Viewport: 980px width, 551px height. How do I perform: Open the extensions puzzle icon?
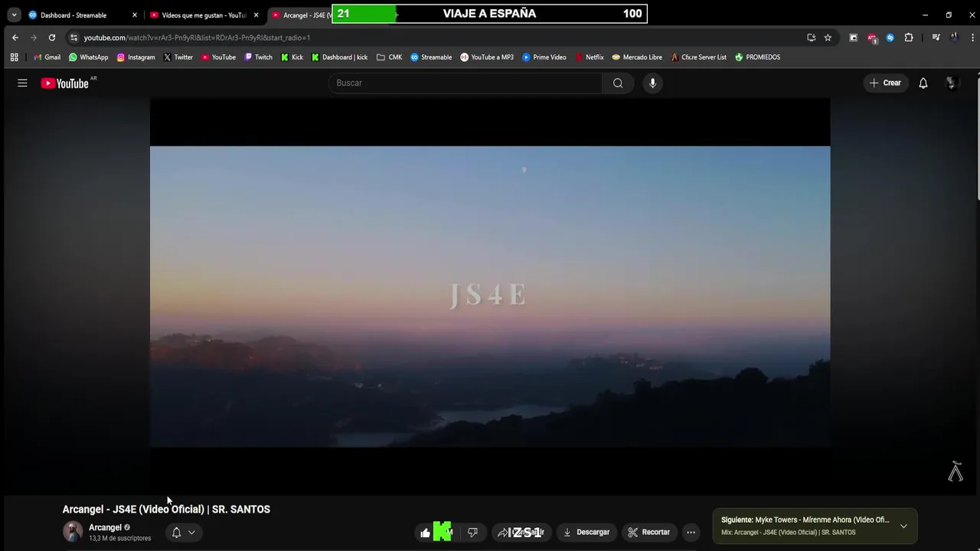pos(909,37)
